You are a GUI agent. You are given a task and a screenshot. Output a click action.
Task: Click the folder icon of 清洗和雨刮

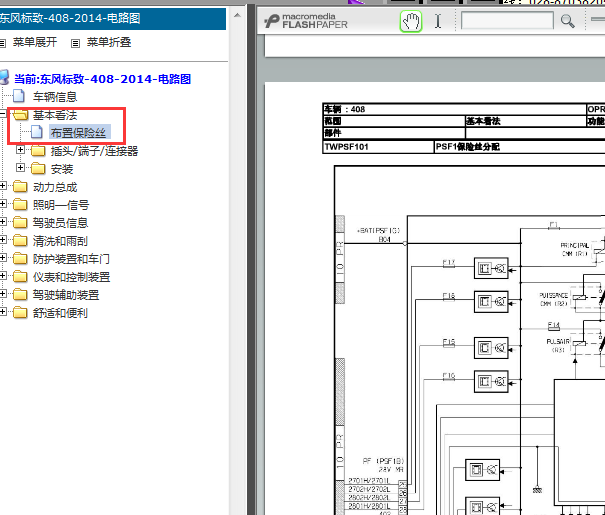(20, 241)
